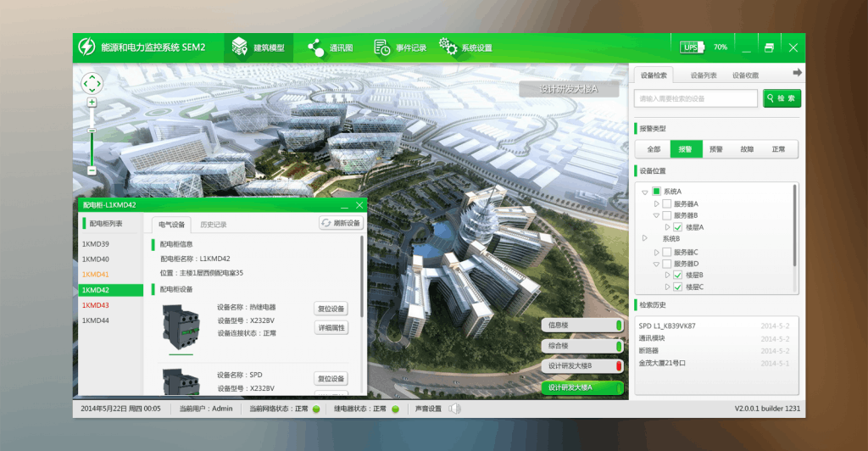
Task: Check the 服务器C checkbox
Action: coord(666,252)
